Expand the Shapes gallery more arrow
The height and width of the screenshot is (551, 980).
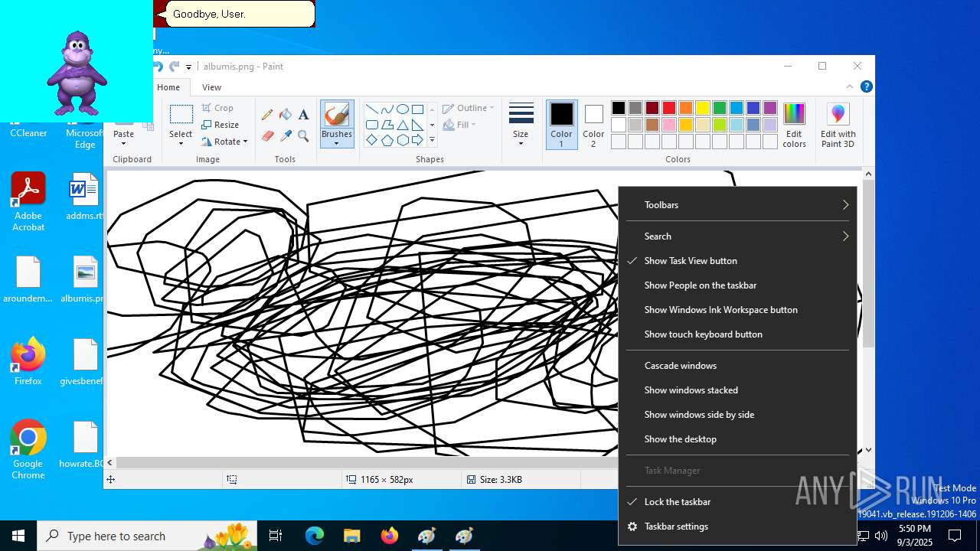click(432, 140)
